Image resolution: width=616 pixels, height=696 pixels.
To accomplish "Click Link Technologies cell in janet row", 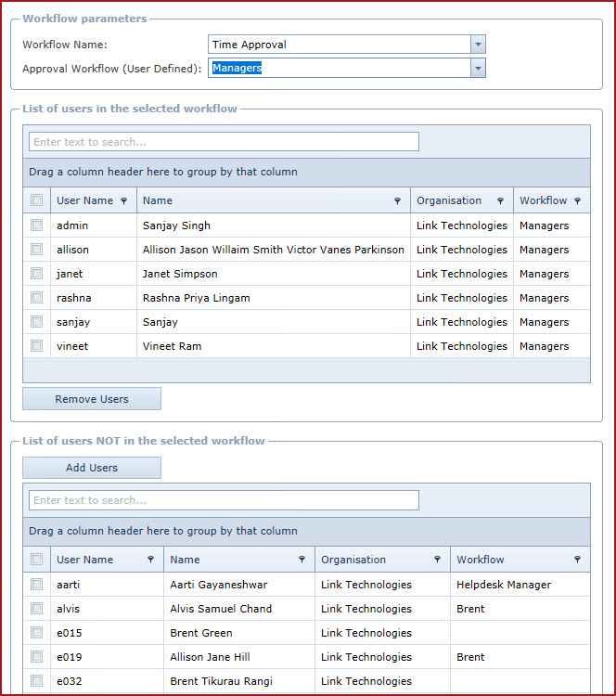I will [x=462, y=274].
